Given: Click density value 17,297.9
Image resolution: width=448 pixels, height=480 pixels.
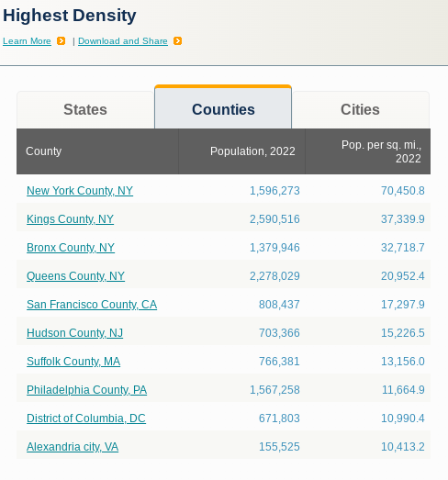Looking at the screenshot, I should (403, 305).
